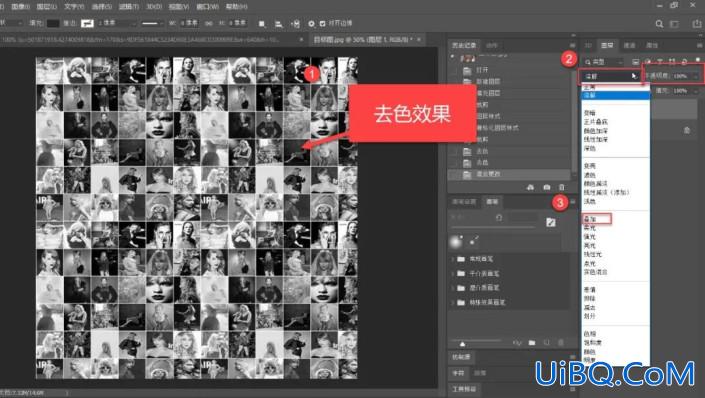The width and height of the screenshot is (705, 398).
Task: Filter layers by smart objects icon
Action: (x=684, y=62)
